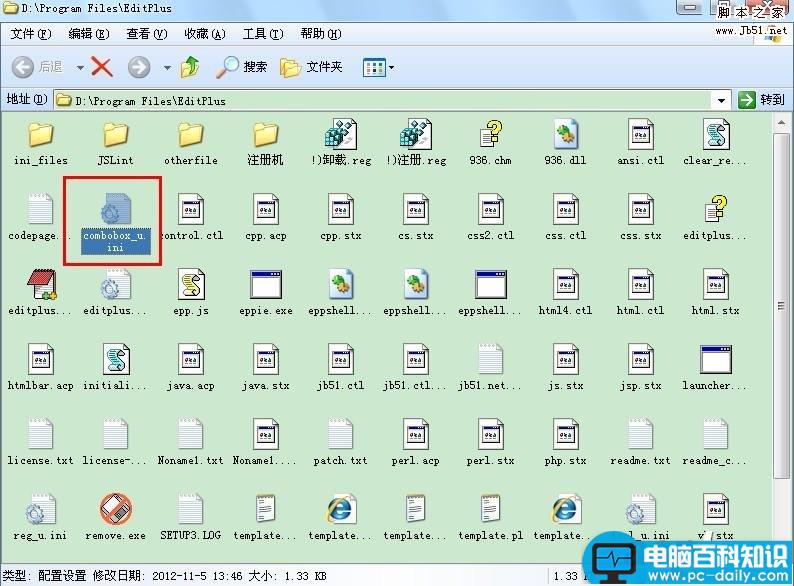
Task: Open the 注册机 folder
Action: (265, 144)
